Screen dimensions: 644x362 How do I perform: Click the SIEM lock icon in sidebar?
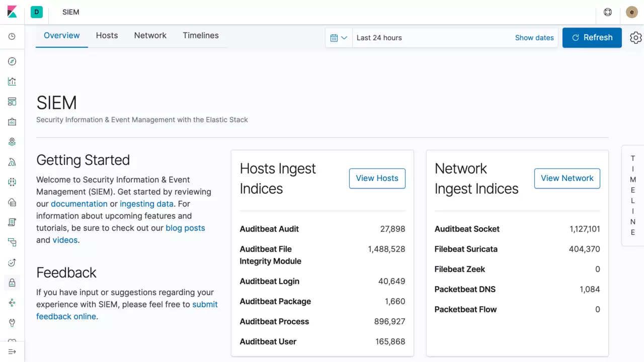pyautogui.click(x=12, y=283)
